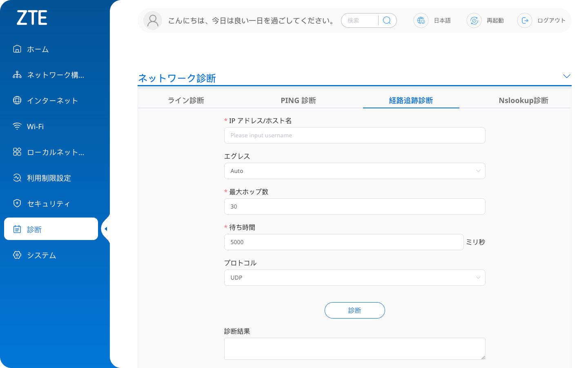Open システム via the gear icon
This screenshot has width=588, height=368.
tap(17, 255)
